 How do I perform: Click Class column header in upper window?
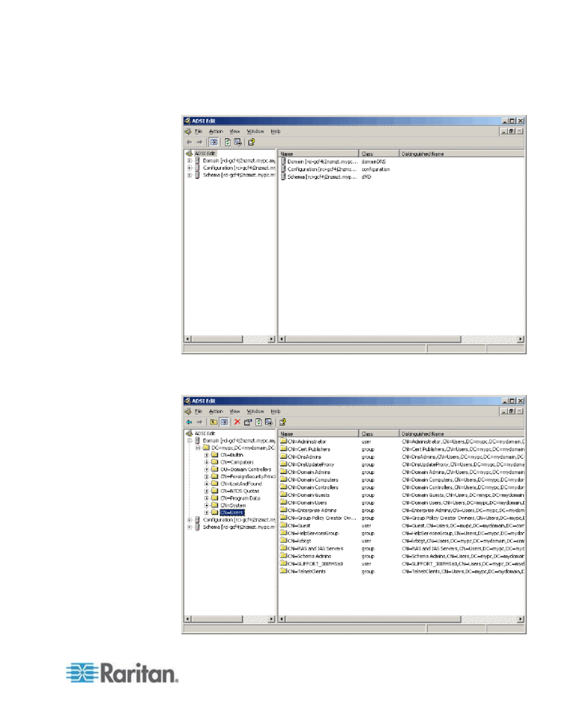[379, 154]
